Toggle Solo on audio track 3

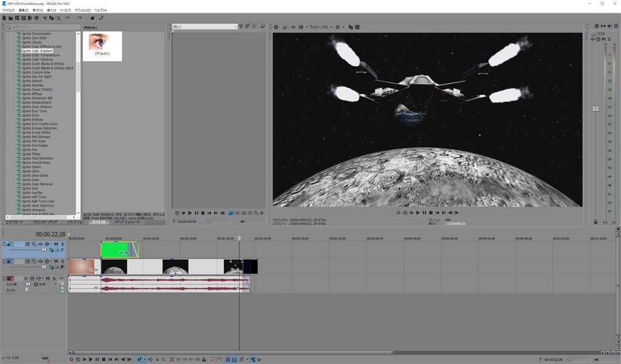point(54,278)
